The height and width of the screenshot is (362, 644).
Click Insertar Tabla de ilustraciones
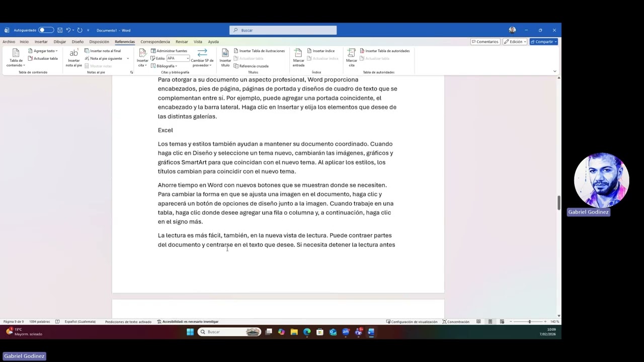tap(259, 51)
